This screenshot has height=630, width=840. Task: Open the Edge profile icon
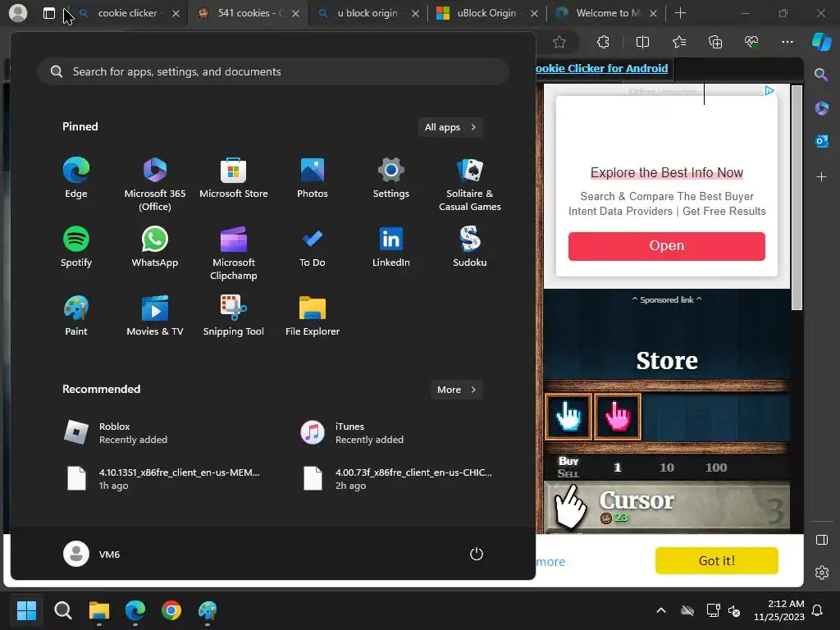click(x=18, y=13)
